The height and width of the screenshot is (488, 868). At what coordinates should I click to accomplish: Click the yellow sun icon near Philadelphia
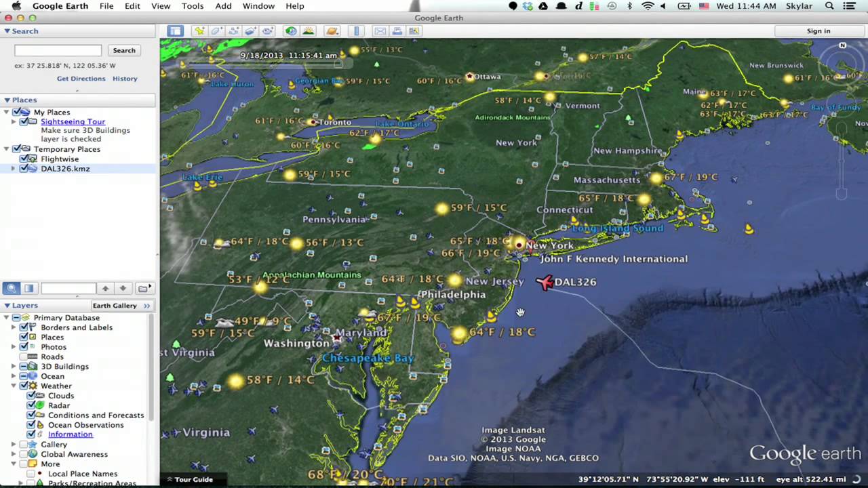click(454, 280)
